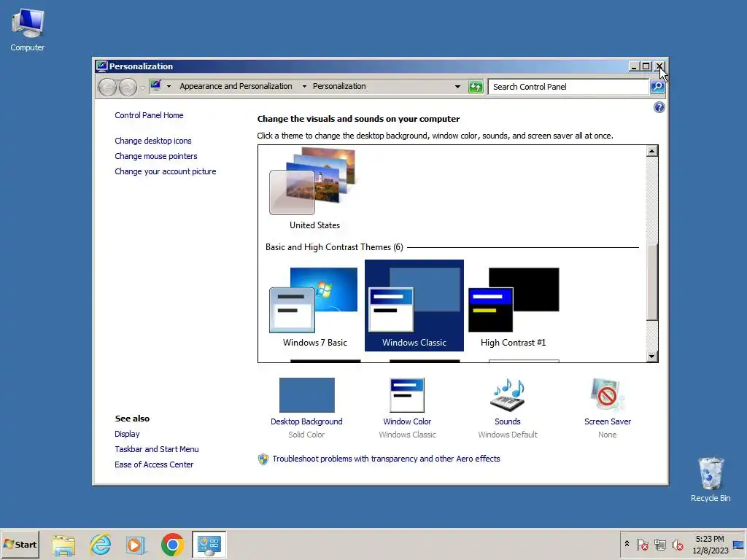
Task: Open Control Panel Home link
Action: click(149, 115)
